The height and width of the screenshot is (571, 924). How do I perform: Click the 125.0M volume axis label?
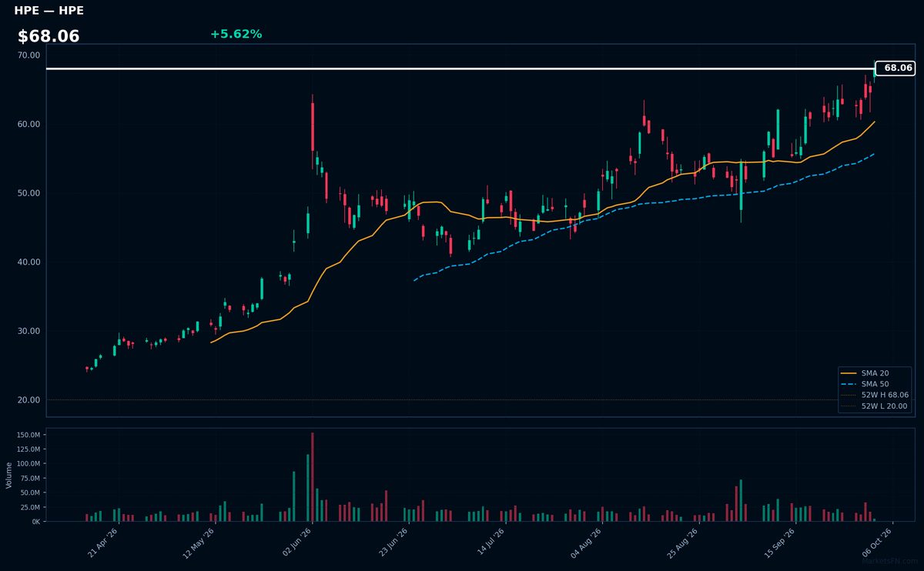click(x=28, y=449)
